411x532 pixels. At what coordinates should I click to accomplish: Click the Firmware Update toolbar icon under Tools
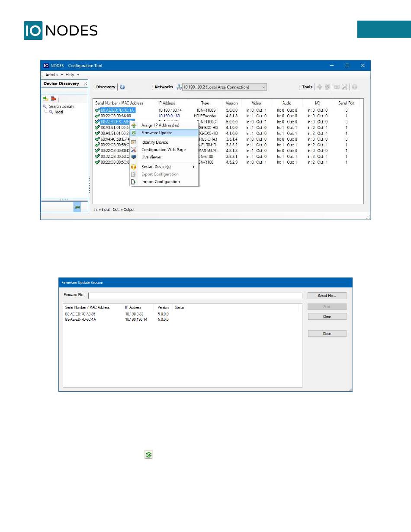328,87
